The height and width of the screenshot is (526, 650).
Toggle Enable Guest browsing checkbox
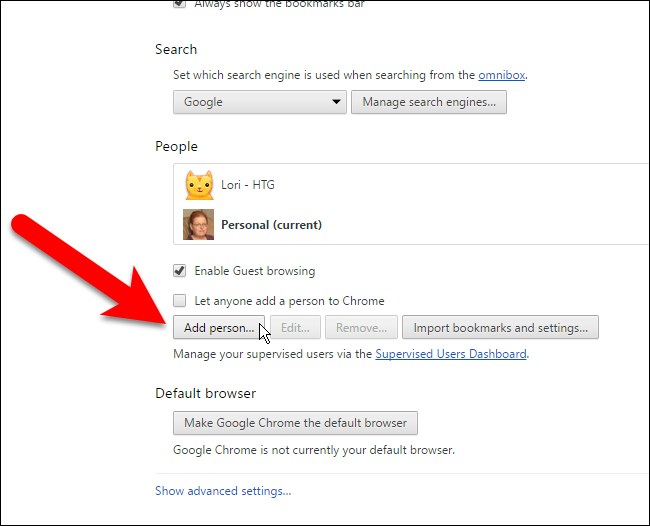pyautogui.click(x=179, y=271)
